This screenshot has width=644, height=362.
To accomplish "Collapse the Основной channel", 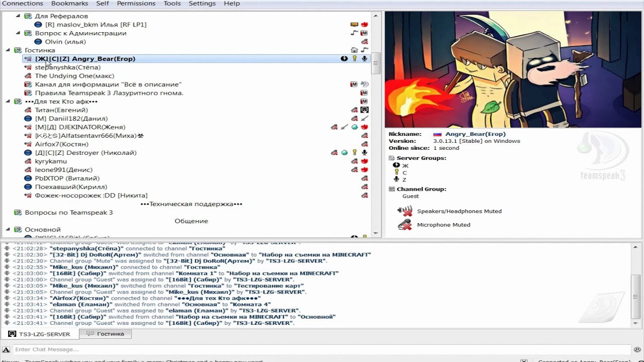I will [x=8, y=230].
